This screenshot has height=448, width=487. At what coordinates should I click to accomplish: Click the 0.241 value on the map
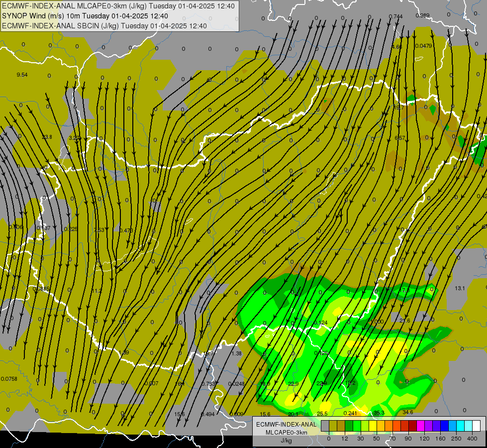pyautogui.click(x=350, y=413)
